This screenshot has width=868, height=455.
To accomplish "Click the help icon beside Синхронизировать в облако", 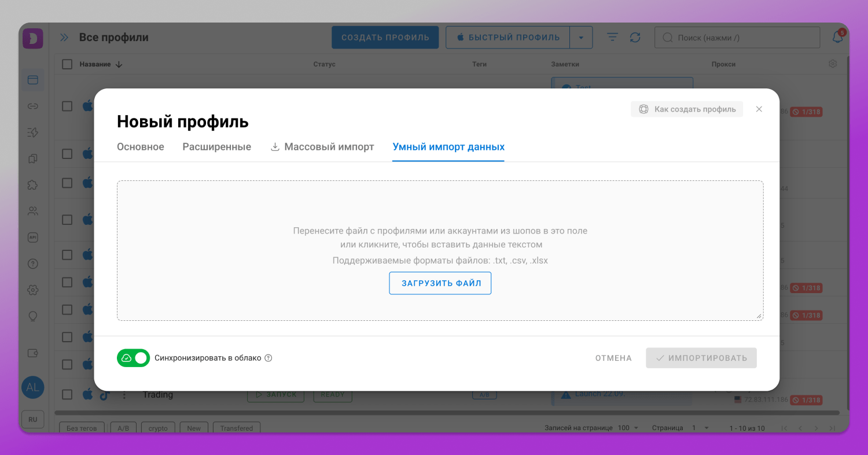I will tap(268, 358).
